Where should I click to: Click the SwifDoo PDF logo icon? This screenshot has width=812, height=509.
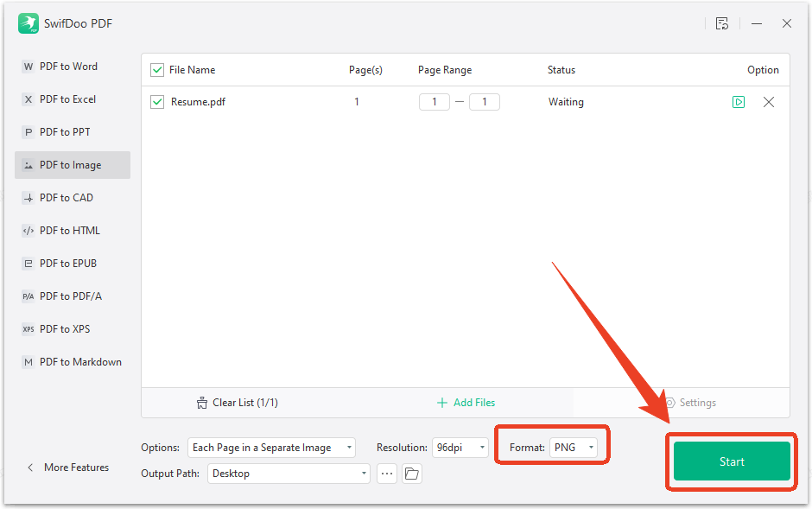tap(29, 23)
